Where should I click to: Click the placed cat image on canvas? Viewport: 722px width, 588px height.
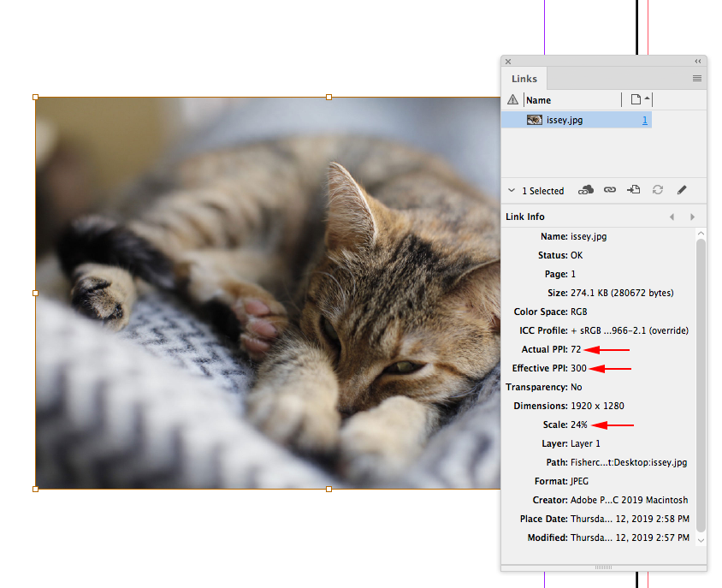[268, 293]
